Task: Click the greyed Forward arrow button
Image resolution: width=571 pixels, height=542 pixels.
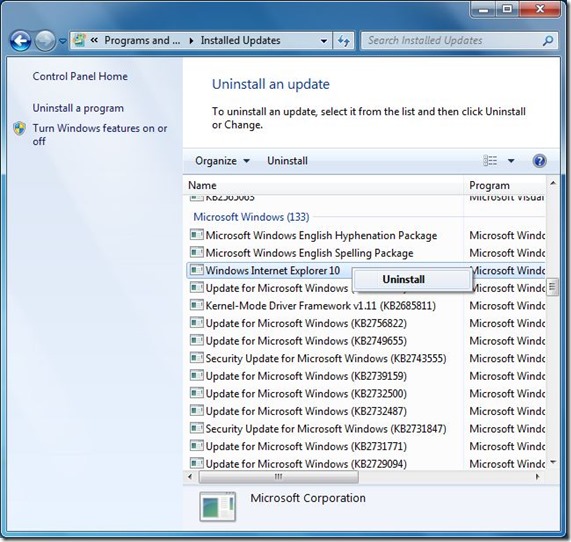Action: [45, 41]
